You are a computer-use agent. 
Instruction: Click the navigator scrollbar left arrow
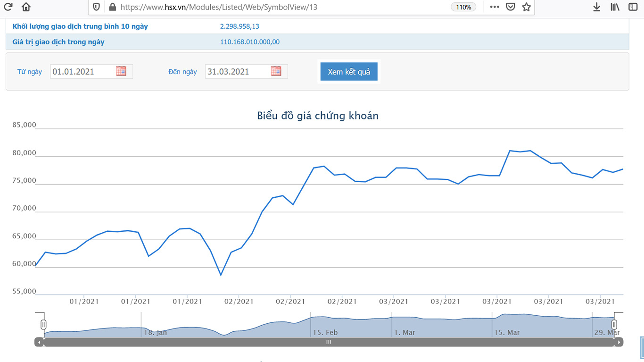click(x=39, y=342)
